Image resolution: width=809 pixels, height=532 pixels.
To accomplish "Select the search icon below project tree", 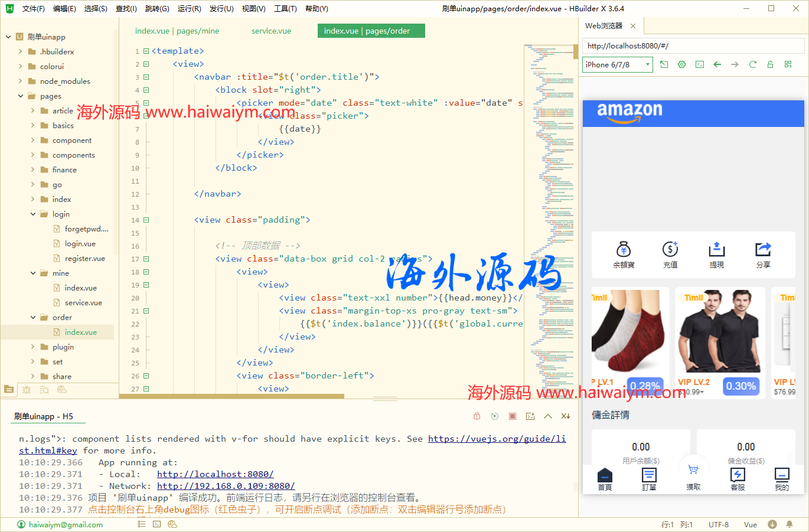I will pos(43,390).
